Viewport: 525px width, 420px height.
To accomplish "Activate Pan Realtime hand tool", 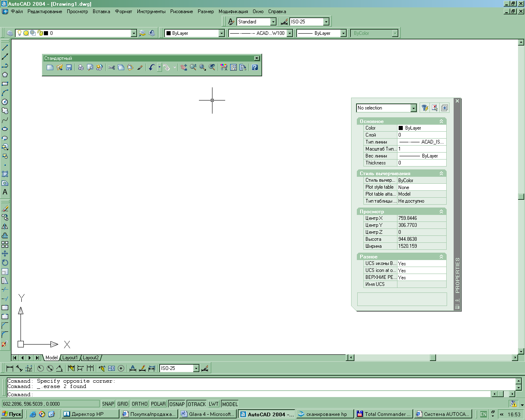I will click(183, 67).
